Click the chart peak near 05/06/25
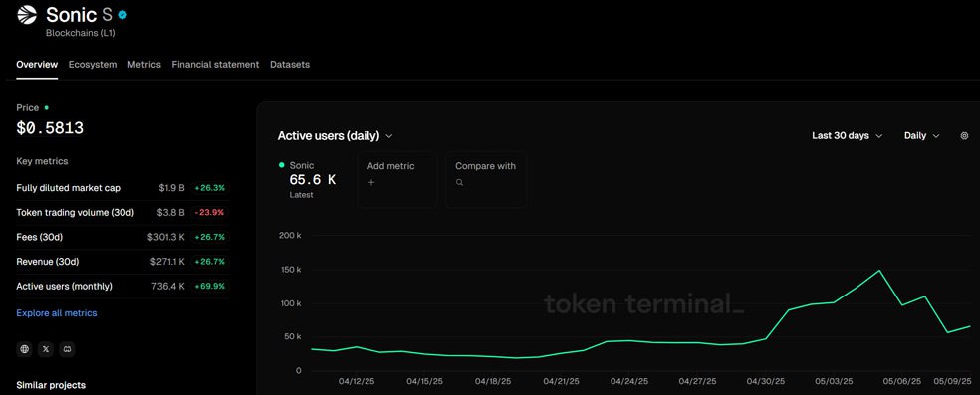Screen dimensions: 980x395 (x=879, y=271)
